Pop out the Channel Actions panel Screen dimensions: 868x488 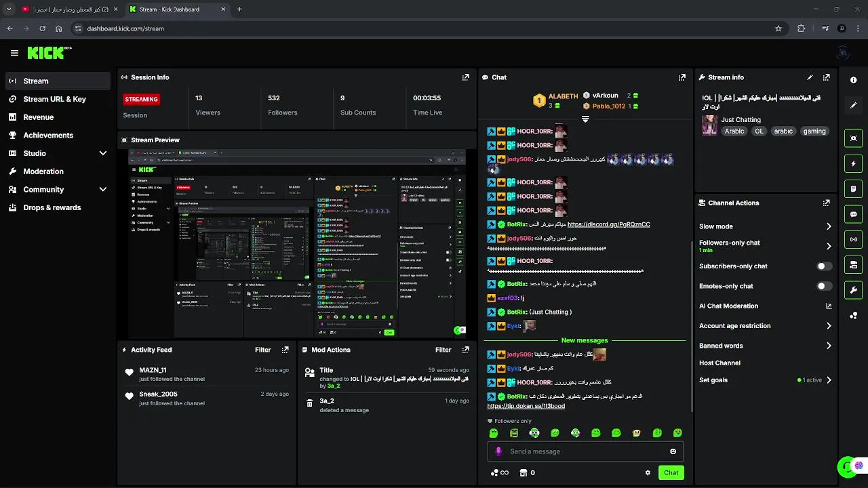(826, 203)
